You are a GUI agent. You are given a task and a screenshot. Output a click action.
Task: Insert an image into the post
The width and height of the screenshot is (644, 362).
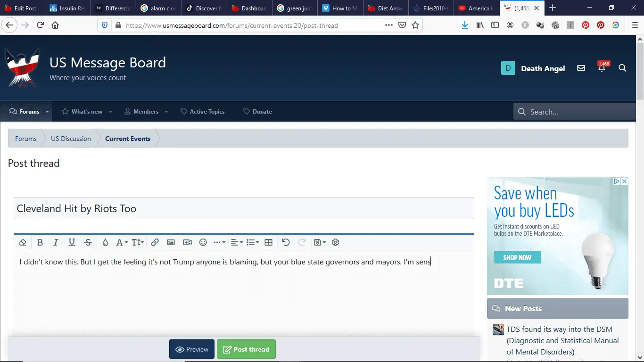point(171,242)
